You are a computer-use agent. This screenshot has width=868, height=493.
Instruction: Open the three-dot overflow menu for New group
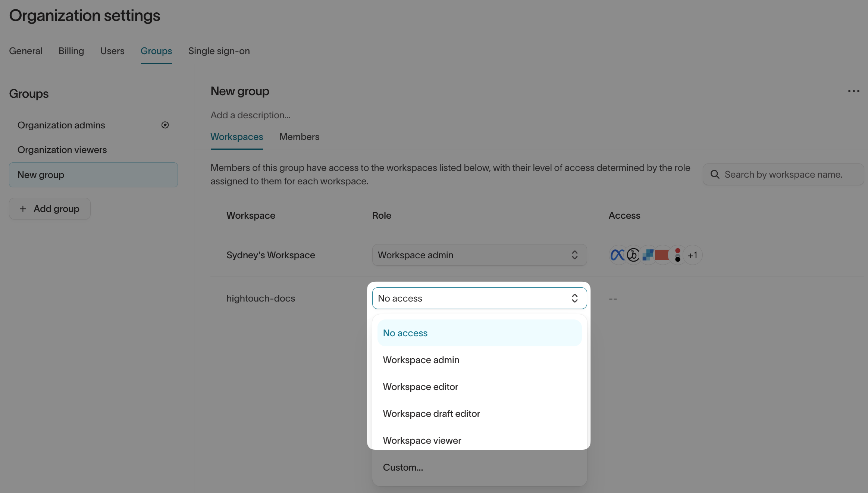pyautogui.click(x=854, y=91)
